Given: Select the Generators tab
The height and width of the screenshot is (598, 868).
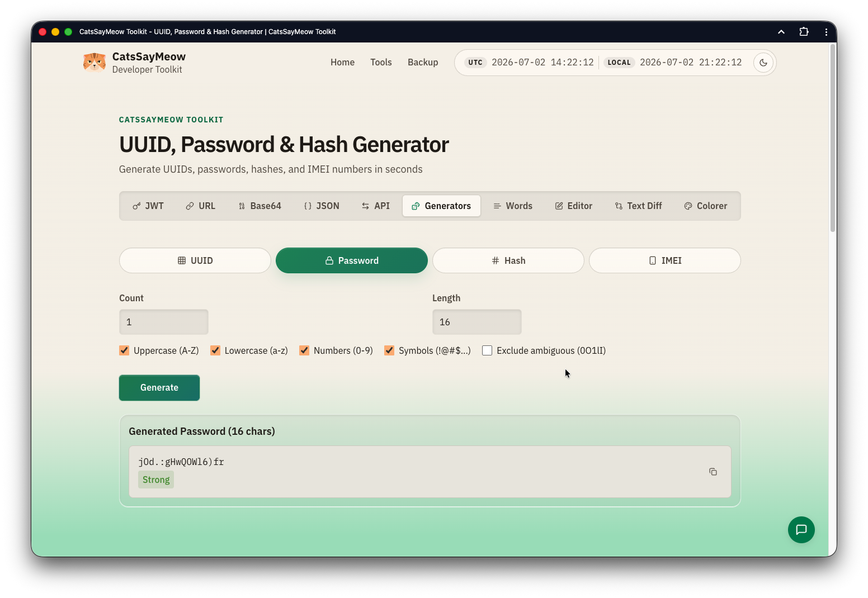Looking at the screenshot, I should (x=441, y=206).
